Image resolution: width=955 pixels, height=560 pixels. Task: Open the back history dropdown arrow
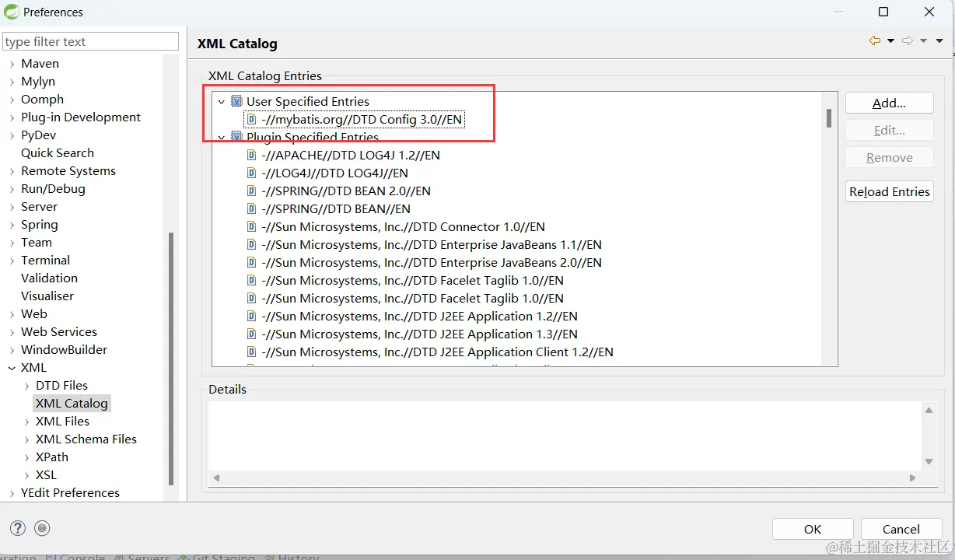click(x=890, y=41)
